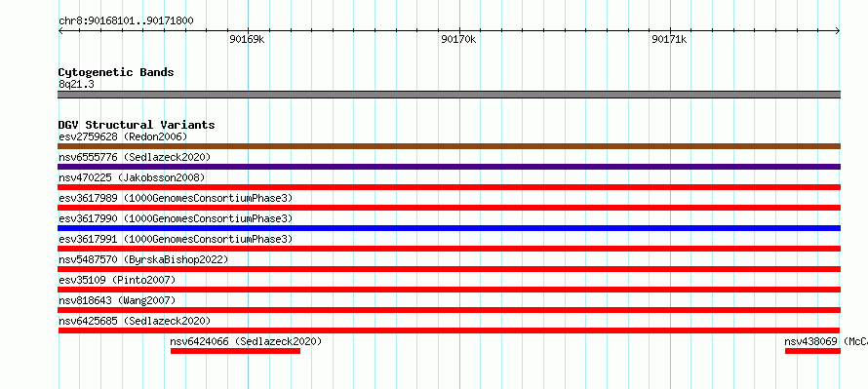Viewport: 868px width, 389px height.
Task: Open the esv3617990 variant label
Action: pos(176,218)
